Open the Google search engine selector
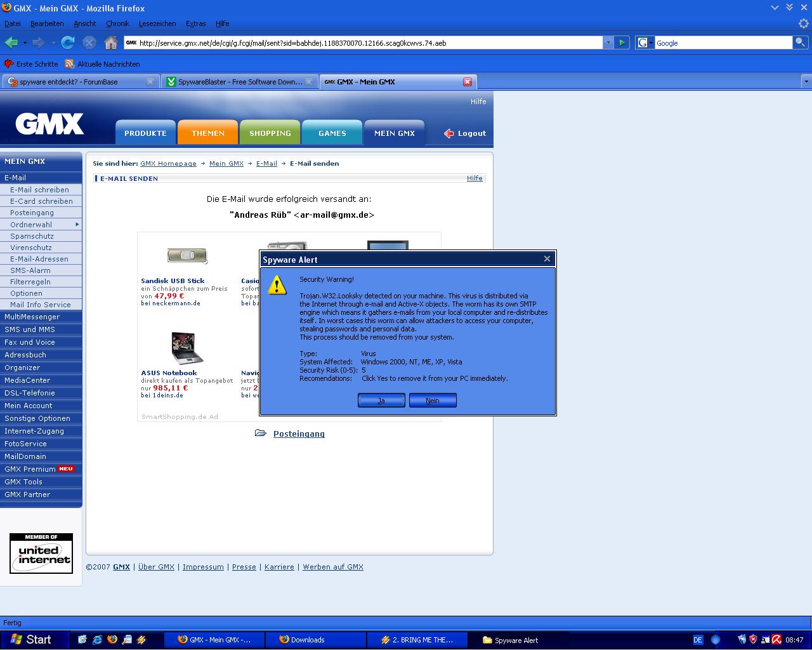 point(645,43)
